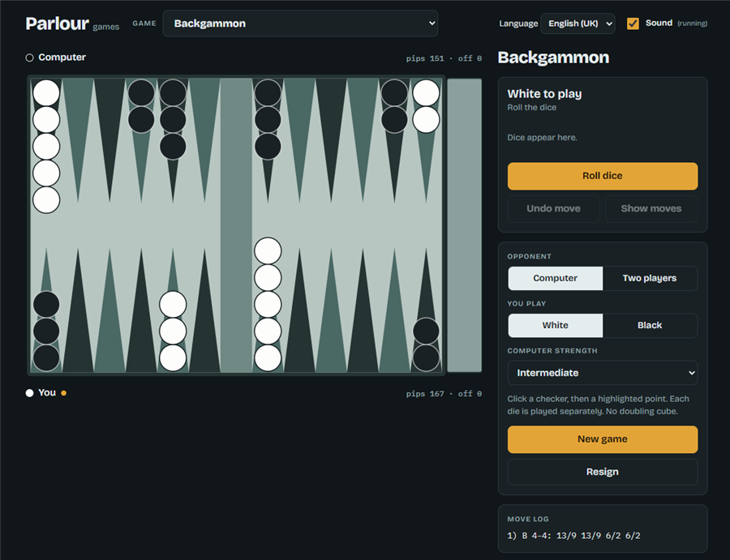The image size is (730, 560).
Task: Click the lowest black checker in the top three-stack right of the bar
Action: click(268, 147)
